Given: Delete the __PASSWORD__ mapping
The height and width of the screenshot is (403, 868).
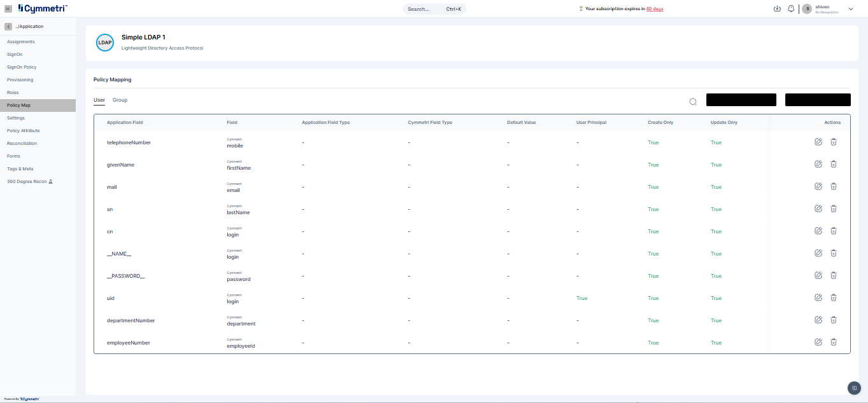Looking at the screenshot, I should pyautogui.click(x=834, y=275).
